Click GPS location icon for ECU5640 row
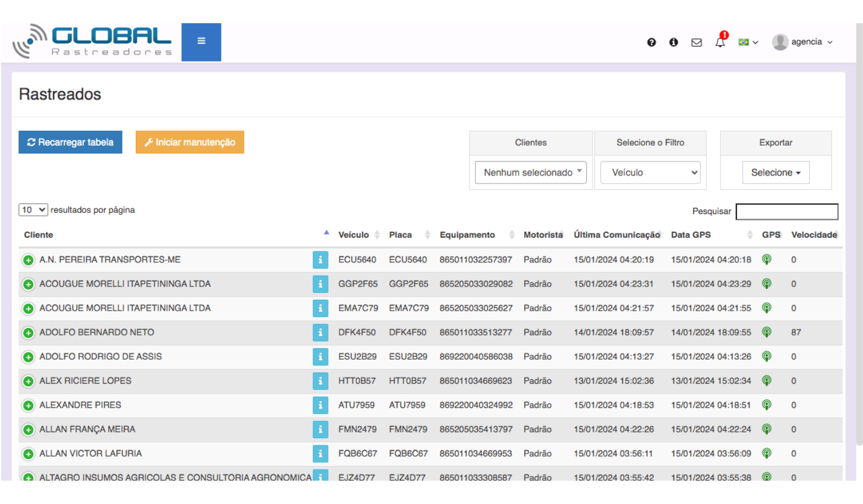 (766, 259)
